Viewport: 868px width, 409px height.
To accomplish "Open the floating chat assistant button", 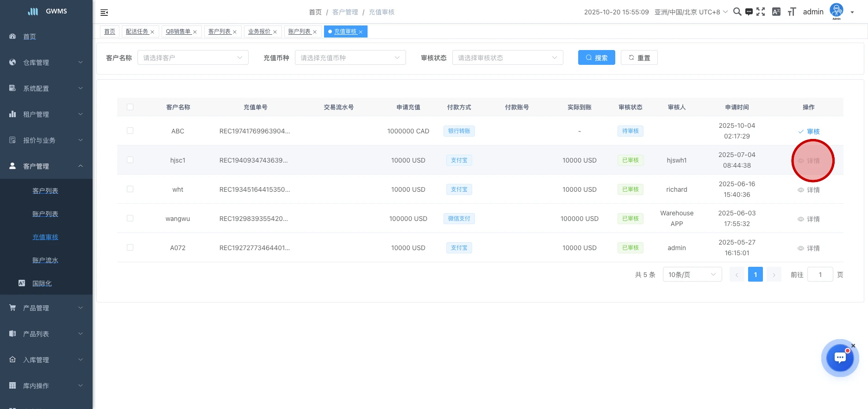I will 840,358.
